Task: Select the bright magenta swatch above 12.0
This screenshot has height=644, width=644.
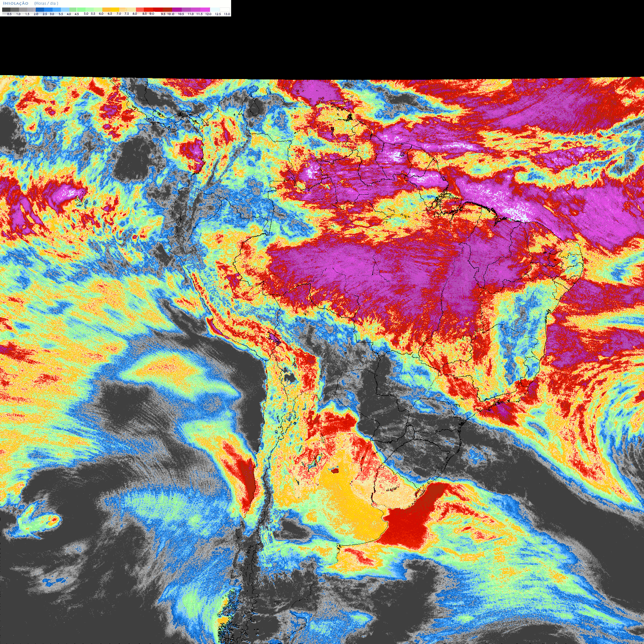Action: click(205, 10)
